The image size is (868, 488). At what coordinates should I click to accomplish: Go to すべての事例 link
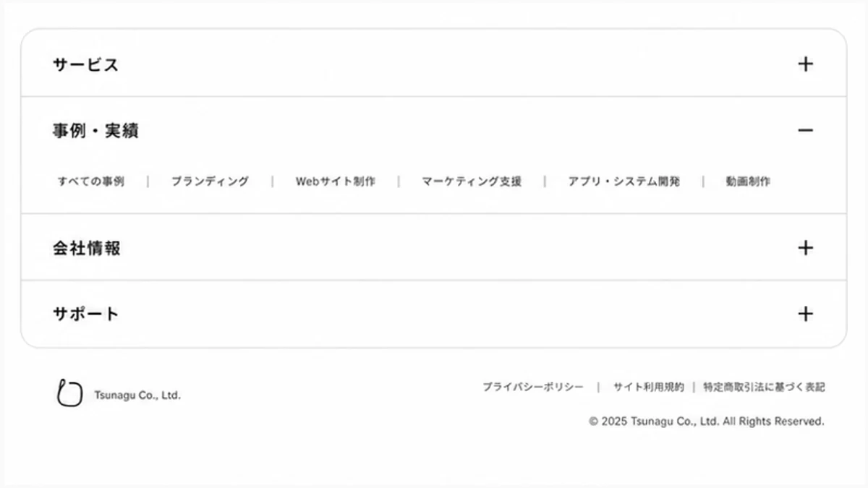click(91, 181)
